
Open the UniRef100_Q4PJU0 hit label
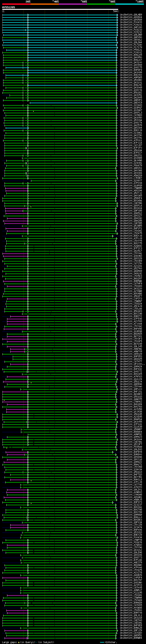point(131,27)
